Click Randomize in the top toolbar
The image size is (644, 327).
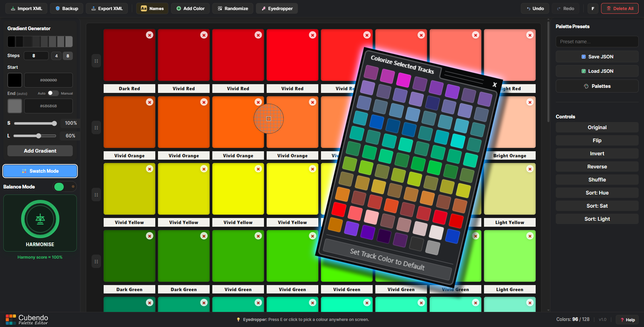233,8
